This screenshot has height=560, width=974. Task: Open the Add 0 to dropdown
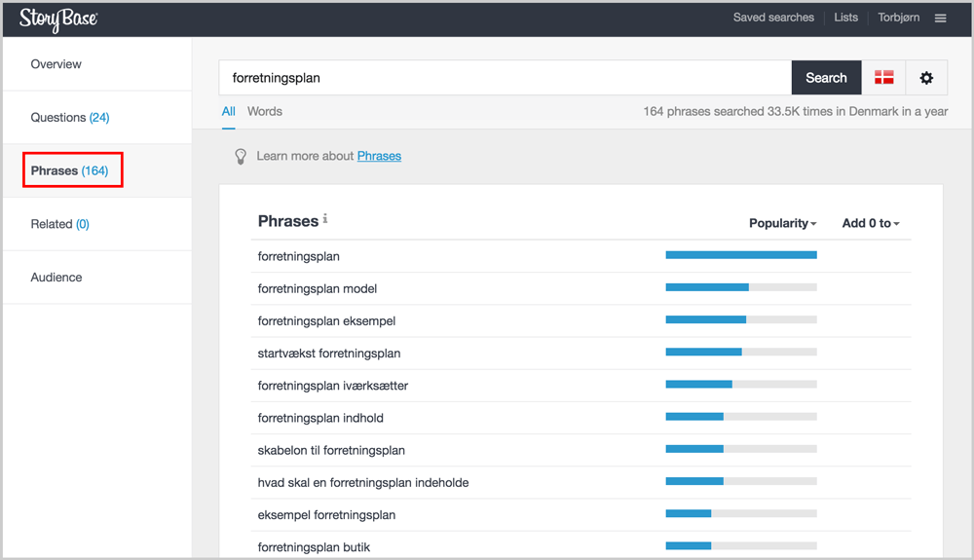[870, 223]
